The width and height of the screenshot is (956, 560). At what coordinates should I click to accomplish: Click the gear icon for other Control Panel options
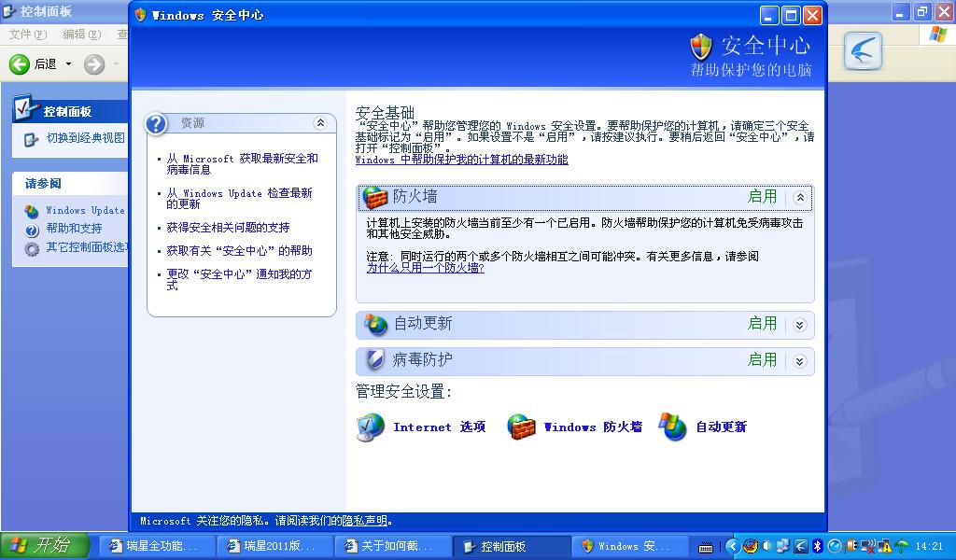point(32,248)
